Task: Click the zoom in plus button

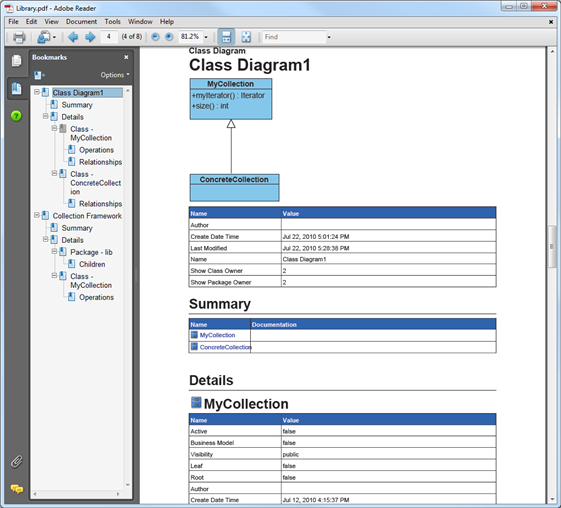Action: coord(169,37)
